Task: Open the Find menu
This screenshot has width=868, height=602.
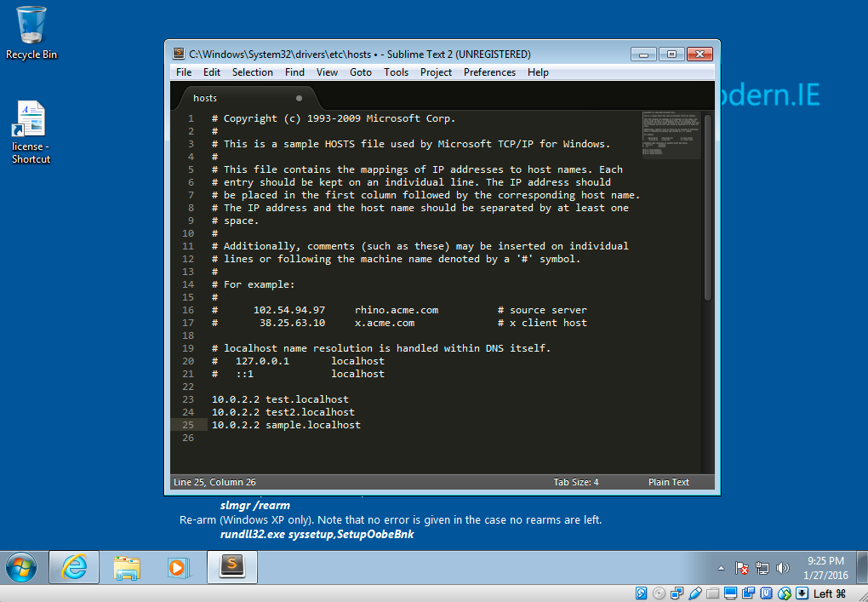Action: [294, 72]
